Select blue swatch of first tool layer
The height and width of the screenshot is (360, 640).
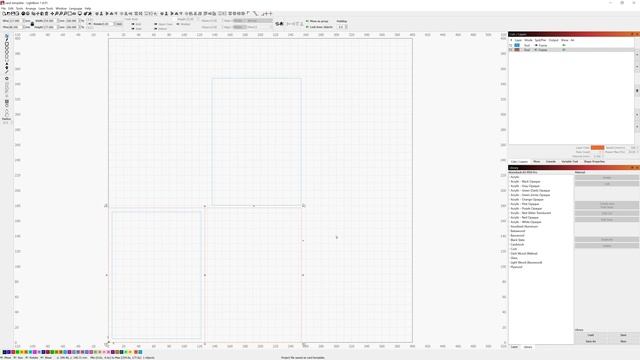click(517, 45)
